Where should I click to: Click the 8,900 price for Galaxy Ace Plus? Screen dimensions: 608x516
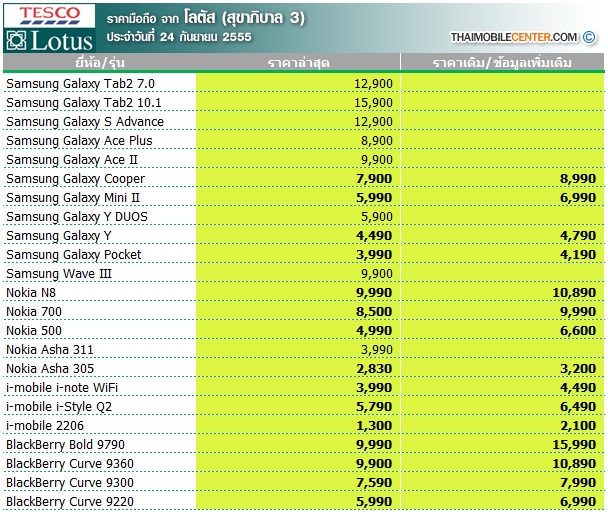[x=377, y=141]
